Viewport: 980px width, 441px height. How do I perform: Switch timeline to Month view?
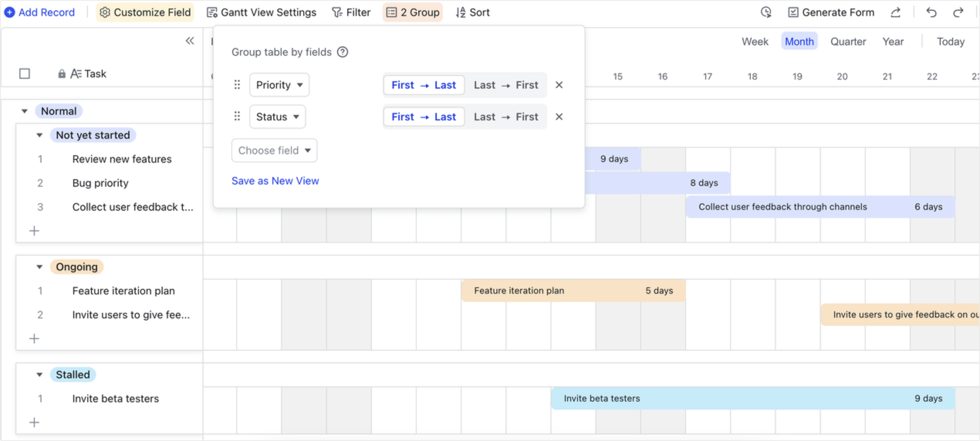[x=799, y=41]
